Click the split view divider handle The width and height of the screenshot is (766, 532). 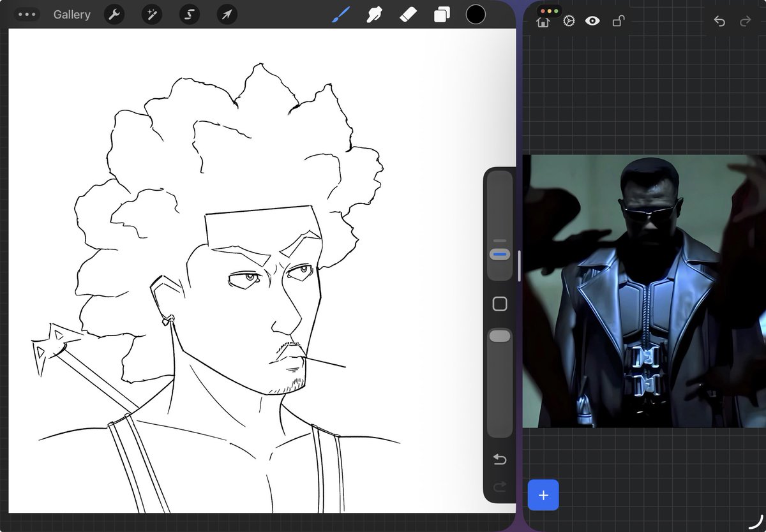519,266
